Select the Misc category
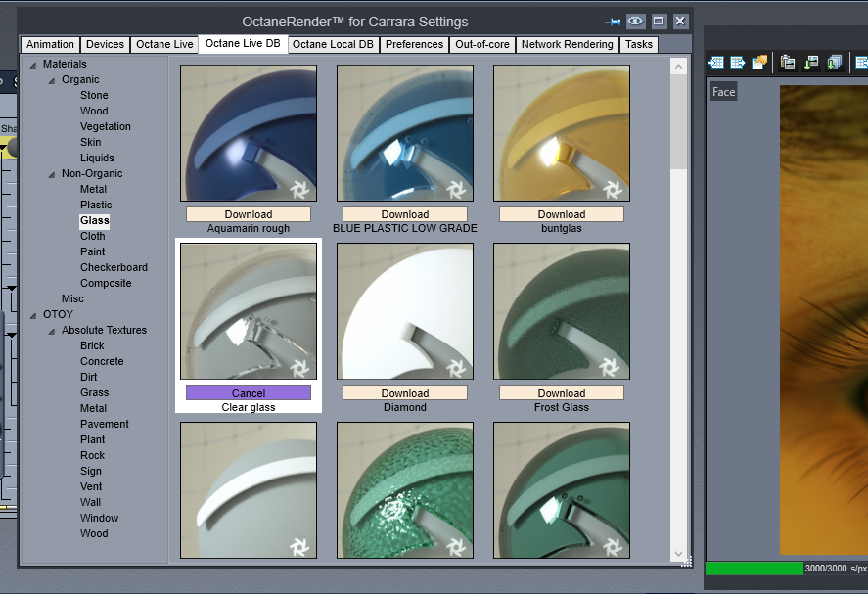Viewport: 868px width, 594px height. coord(72,298)
